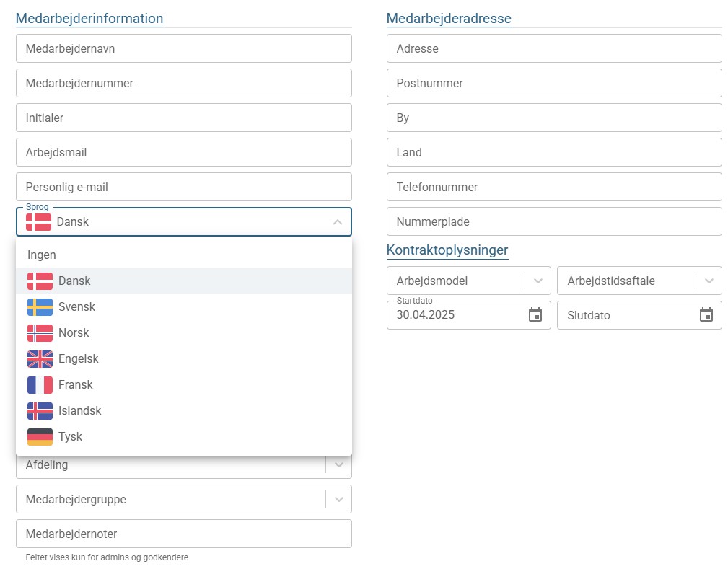Screen dimensions: 728x569
Task: Open the Medarbejdergruppe dropdown arrow
Action: [x=338, y=499]
